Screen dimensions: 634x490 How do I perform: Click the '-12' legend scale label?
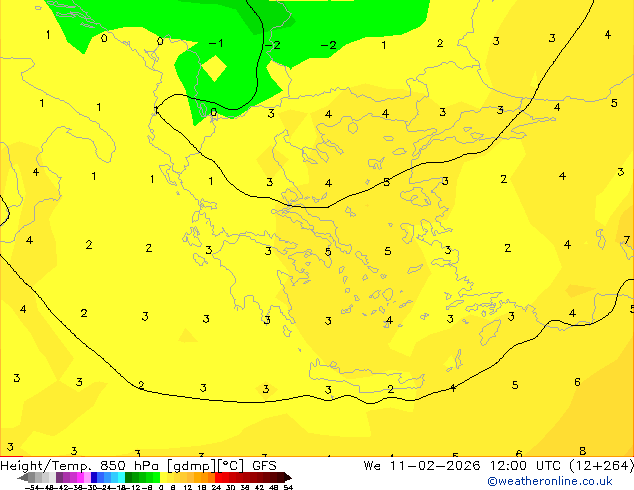pyautogui.click(x=133, y=487)
